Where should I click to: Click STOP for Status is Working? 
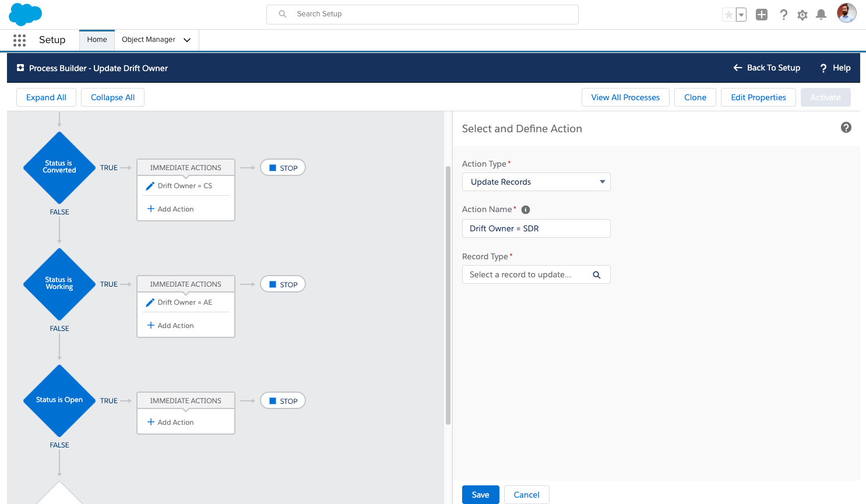click(x=283, y=284)
